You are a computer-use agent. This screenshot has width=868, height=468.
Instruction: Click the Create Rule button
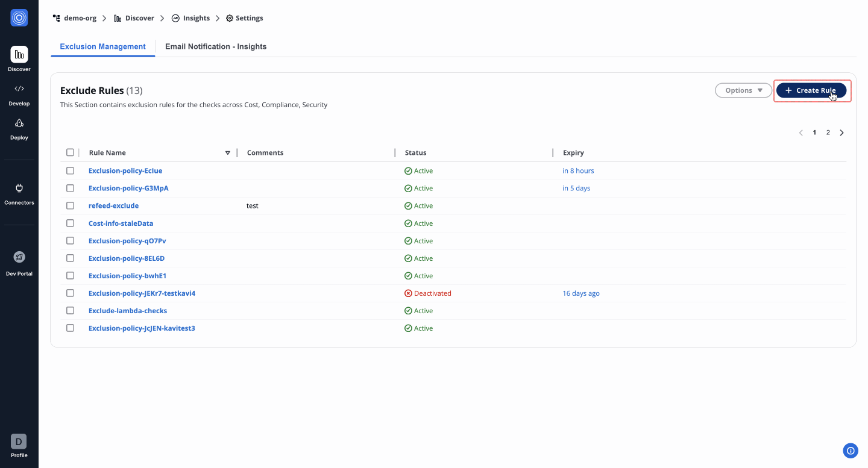pyautogui.click(x=811, y=90)
